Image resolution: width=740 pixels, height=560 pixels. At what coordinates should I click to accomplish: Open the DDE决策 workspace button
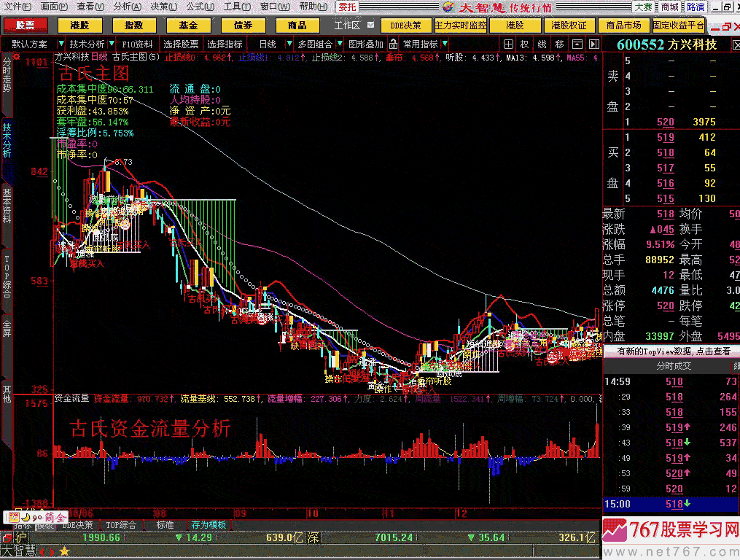pos(406,25)
